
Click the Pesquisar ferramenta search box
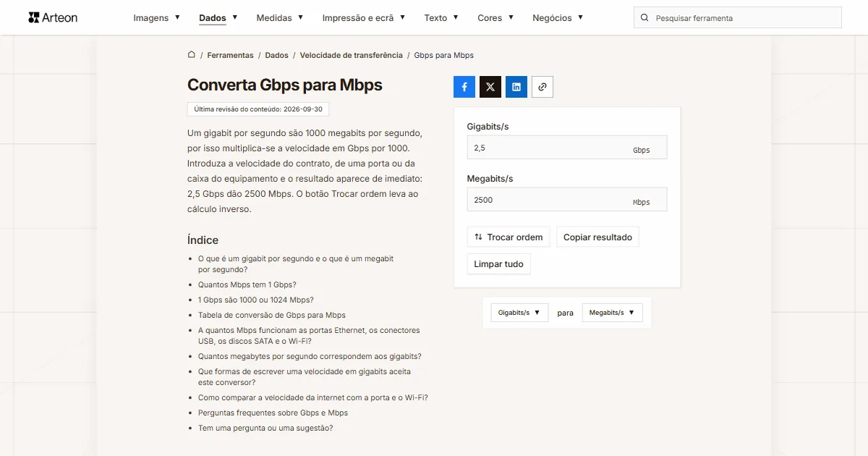pos(738,18)
